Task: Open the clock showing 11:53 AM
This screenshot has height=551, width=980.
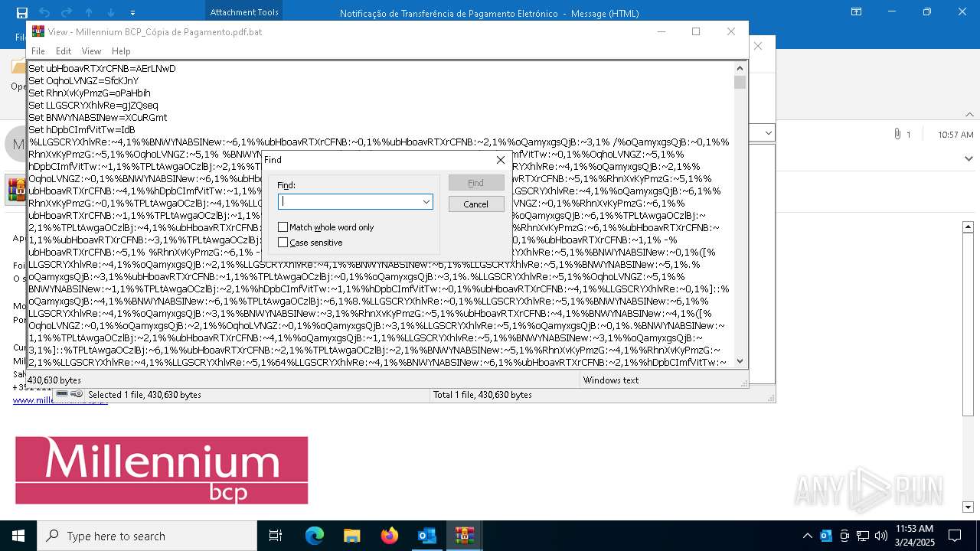Action: pos(914,536)
